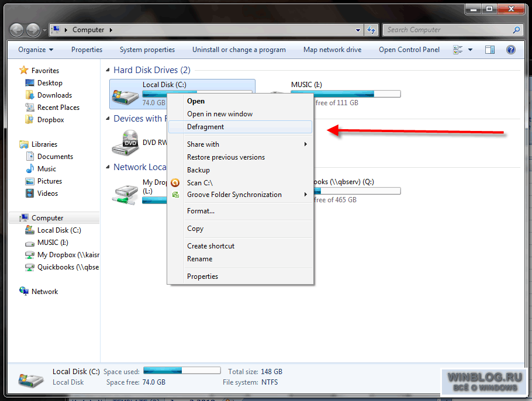Click the Refresh button beside address bar
The width and height of the screenshot is (532, 401).
tap(371, 30)
